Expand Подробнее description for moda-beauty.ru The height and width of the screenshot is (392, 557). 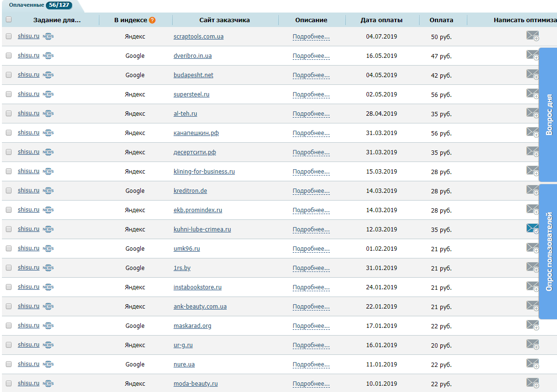pos(311,384)
